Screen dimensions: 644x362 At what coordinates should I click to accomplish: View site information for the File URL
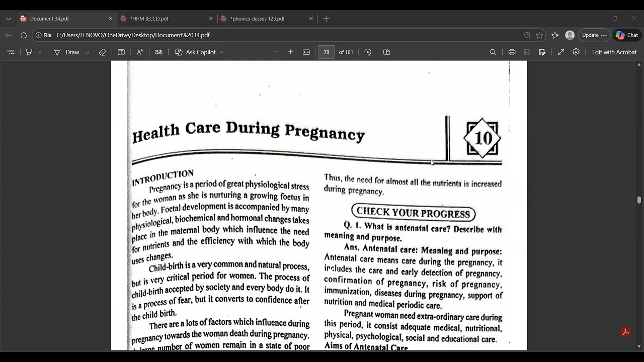(44, 35)
